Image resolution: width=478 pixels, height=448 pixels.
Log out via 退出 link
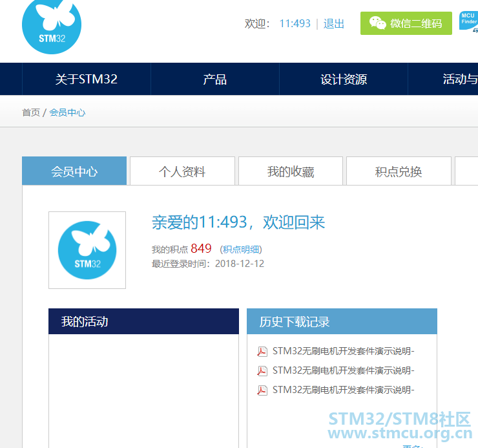point(333,23)
